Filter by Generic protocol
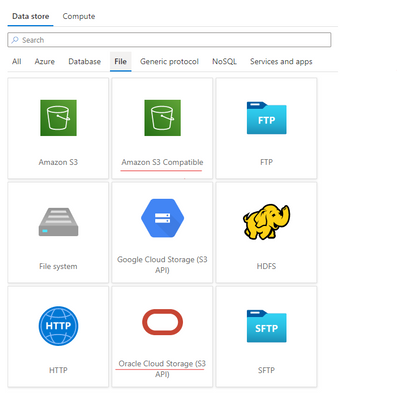This screenshot has height=400, width=397. pyautogui.click(x=169, y=62)
